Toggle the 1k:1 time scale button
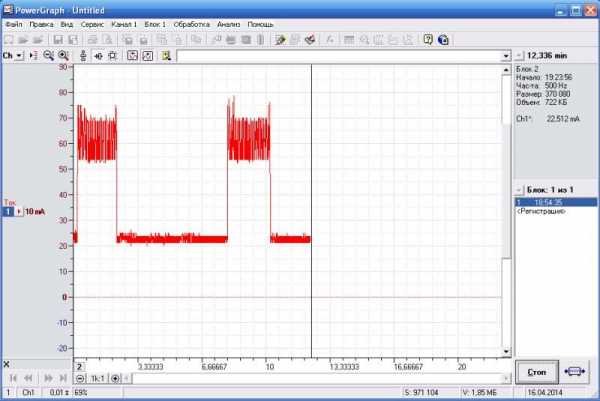 [97, 379]
